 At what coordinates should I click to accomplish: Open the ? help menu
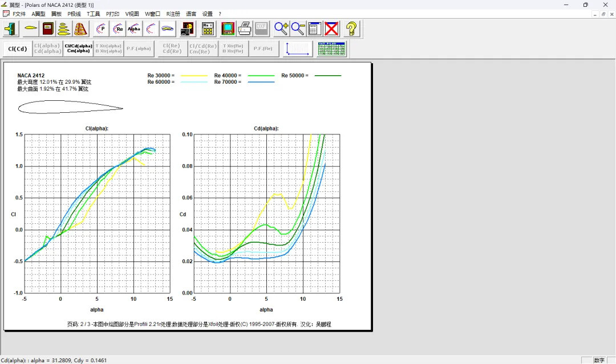220,14
